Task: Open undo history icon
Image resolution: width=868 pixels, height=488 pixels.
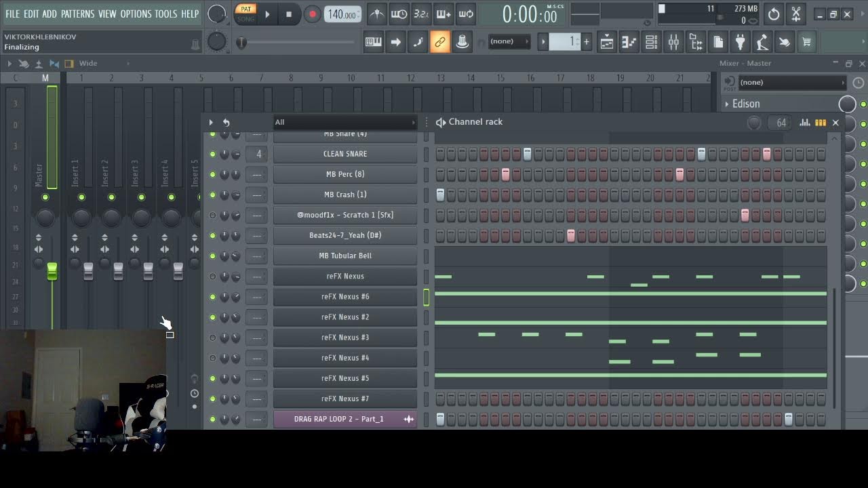Action: coord(774,14)
